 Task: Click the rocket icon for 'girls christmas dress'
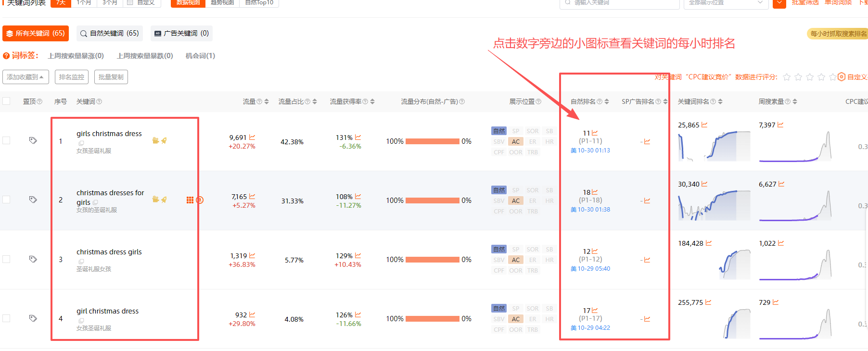click(164, 140)
